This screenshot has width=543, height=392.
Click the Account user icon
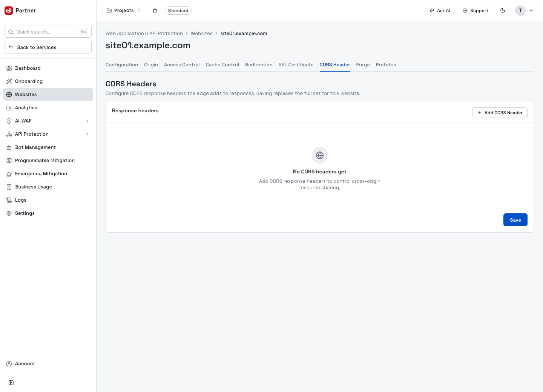9,364
